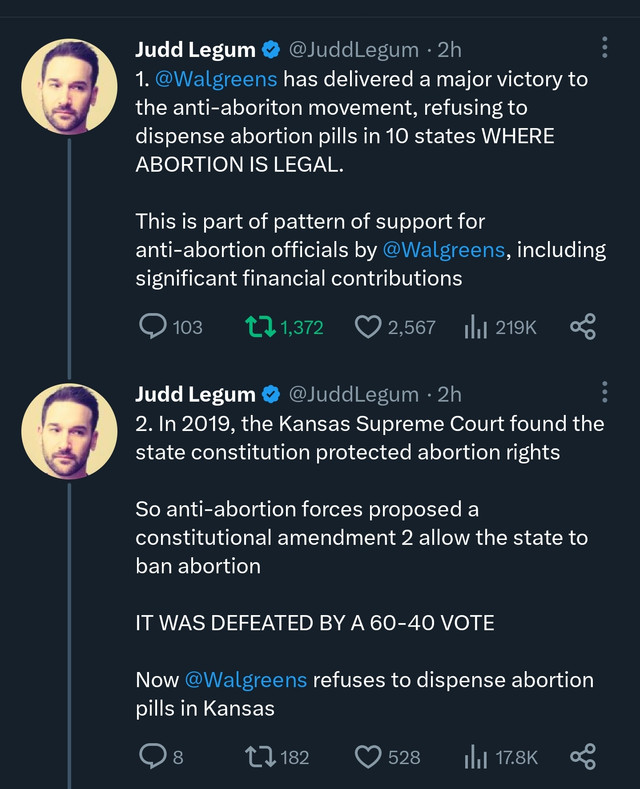Viewport: 640px width, 789px height.
Task: Open Judd Legum's avatar on the second tweet
Action: 69,431
